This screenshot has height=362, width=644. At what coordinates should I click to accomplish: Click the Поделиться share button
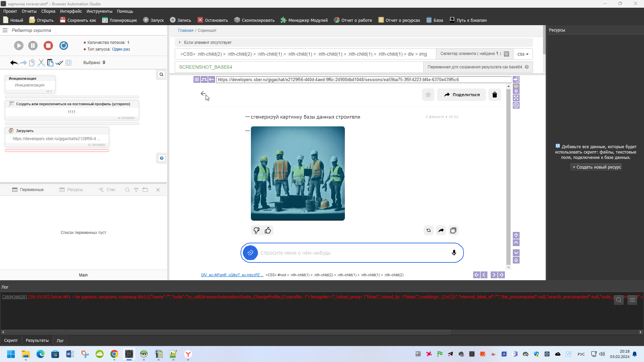pyautogui.click(x=462, y=95)
